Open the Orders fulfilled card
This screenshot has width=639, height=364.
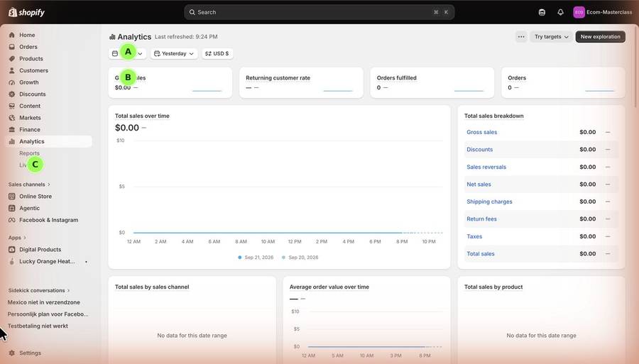pos(432,82)
